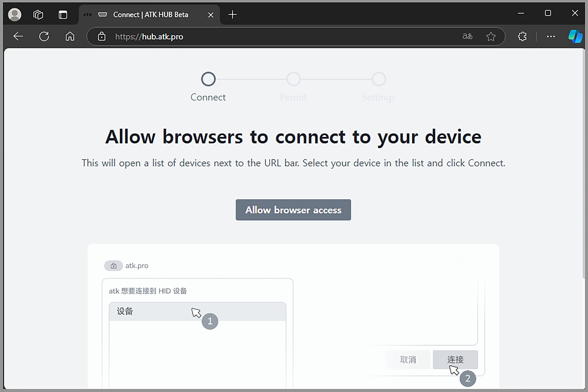Open the tab actions menu icon
The height and width of the screenshot is (392, 588).
point(63,14)
